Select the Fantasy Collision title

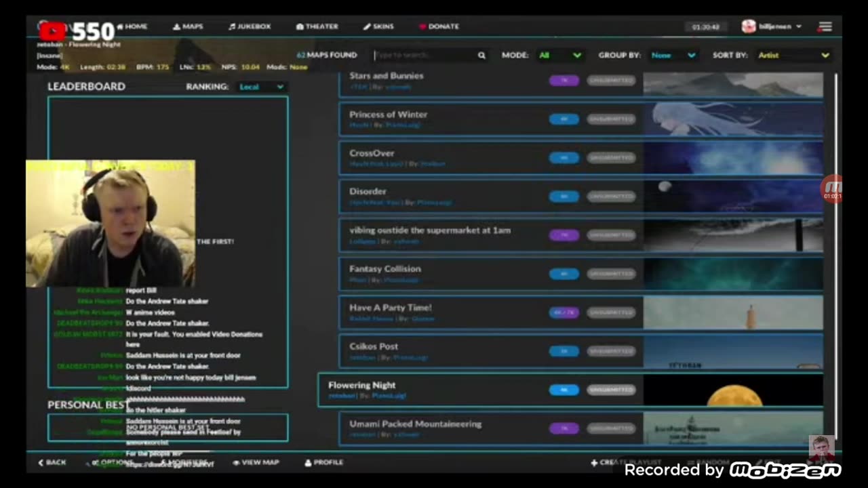click(385, 269)
